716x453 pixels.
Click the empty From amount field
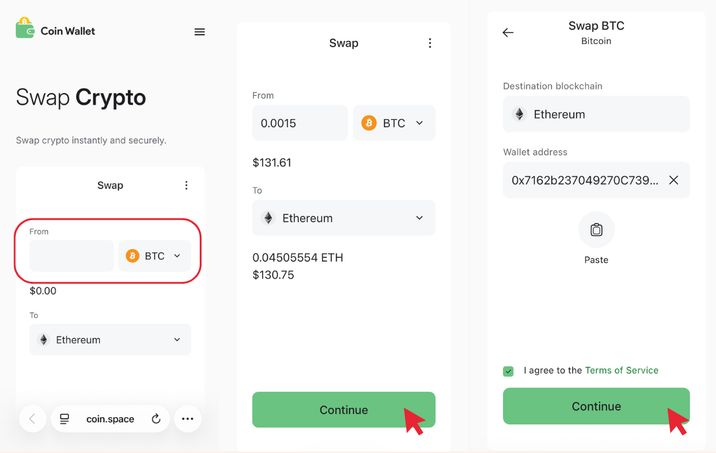(x=71, y=256)
